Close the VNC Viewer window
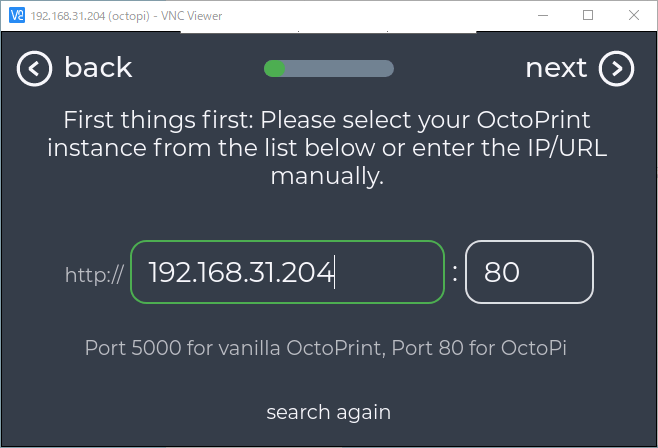 [x=634, y=16]
